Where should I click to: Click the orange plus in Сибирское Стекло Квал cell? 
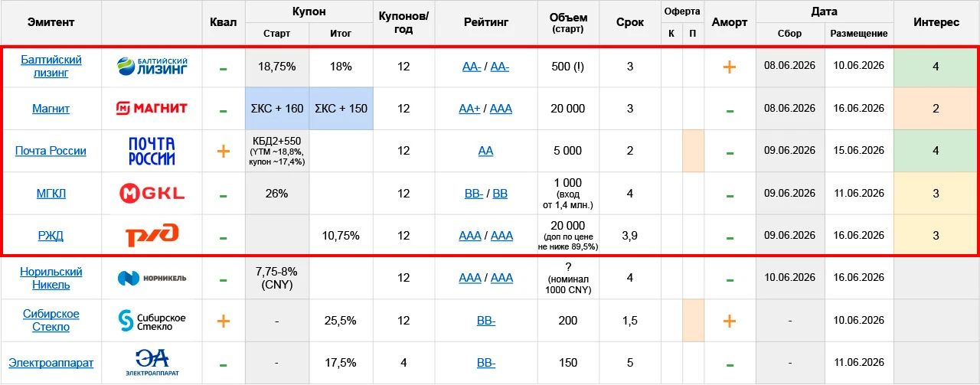point(223,320)
